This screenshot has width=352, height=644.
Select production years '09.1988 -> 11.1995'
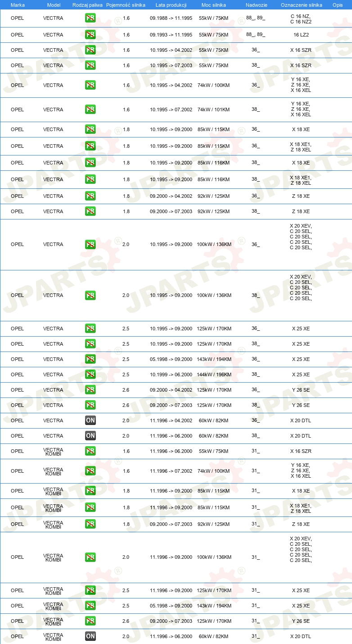pyautogui.click(x=171, y=18)
